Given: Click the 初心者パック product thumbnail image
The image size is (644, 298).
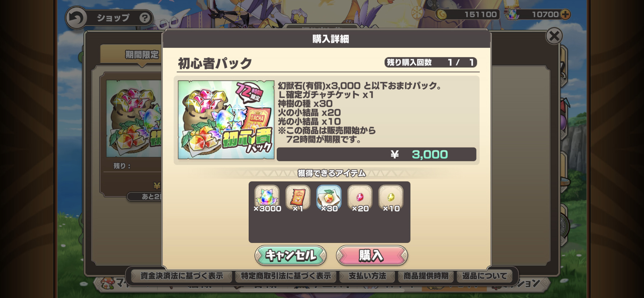Looking at the screenshot, I should 226,120.
